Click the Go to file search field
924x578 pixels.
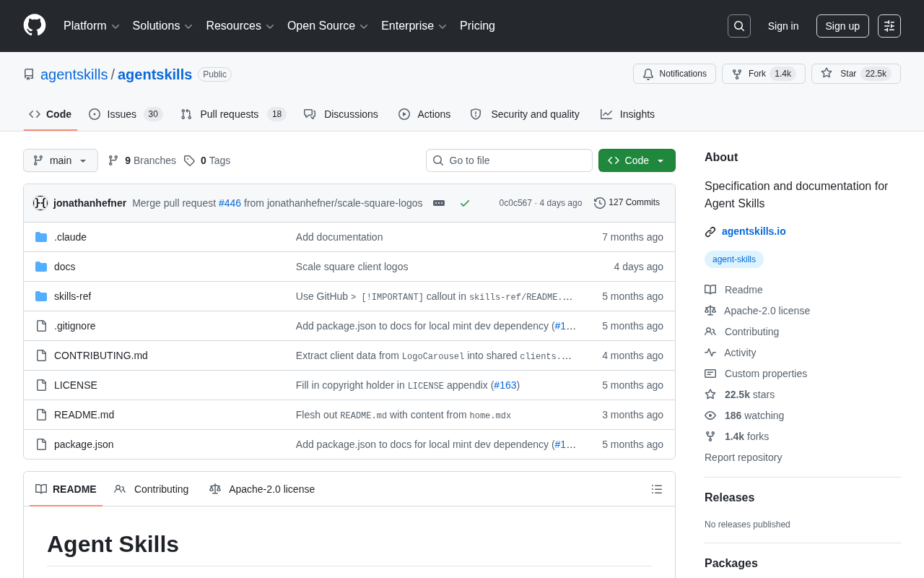point(509,160)
